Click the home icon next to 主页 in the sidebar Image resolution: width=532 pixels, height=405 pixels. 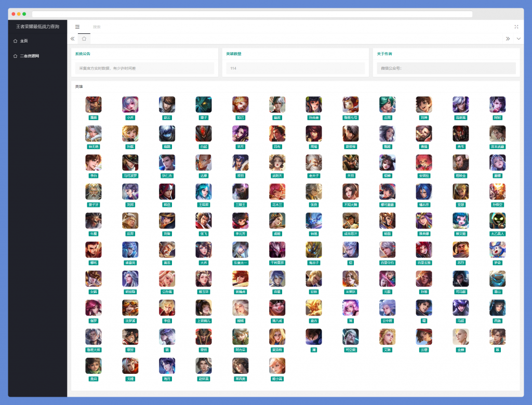point(15,41)
